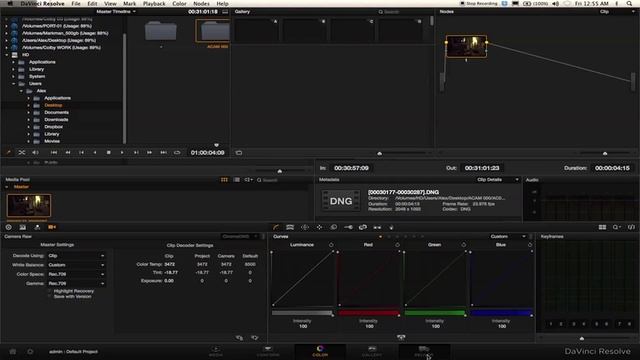Open the Clip dropdown in Nodes panel
This screenshot has height=360, width=640.
coord(616,11)
